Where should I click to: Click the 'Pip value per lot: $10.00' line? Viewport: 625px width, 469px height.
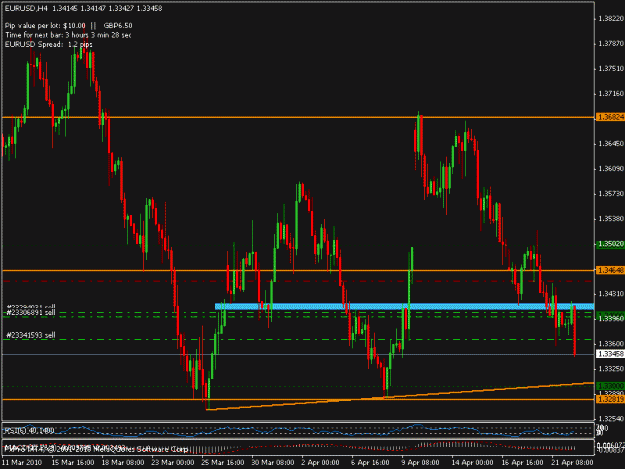[x=45, y=26]
